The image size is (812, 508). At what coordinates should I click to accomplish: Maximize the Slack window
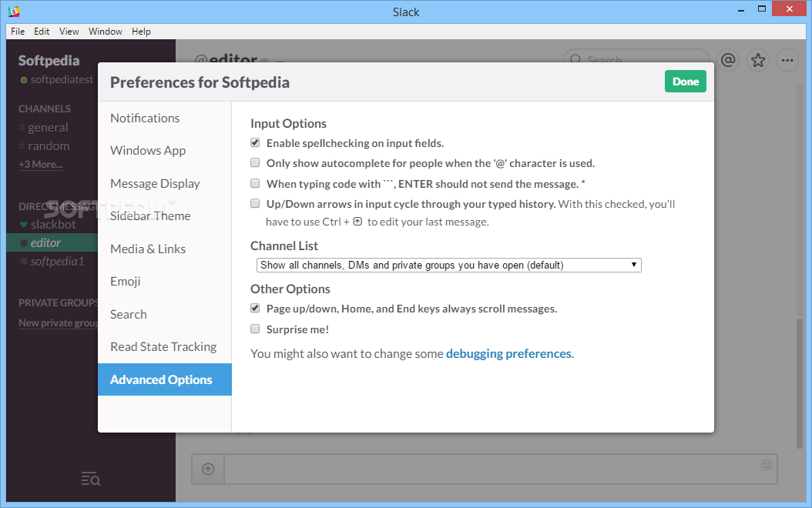762,8
